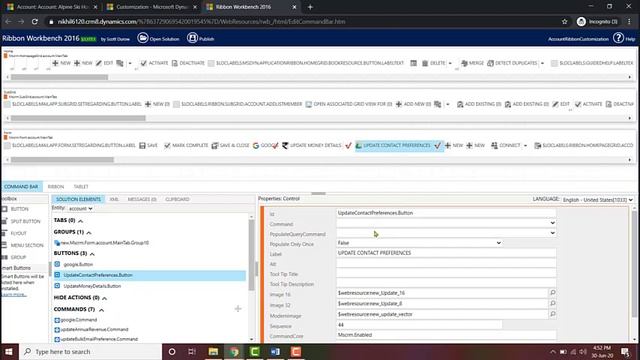Collapse the COMMANDS (7) section
The image size is (640, 360).
[x=101, y=310]
